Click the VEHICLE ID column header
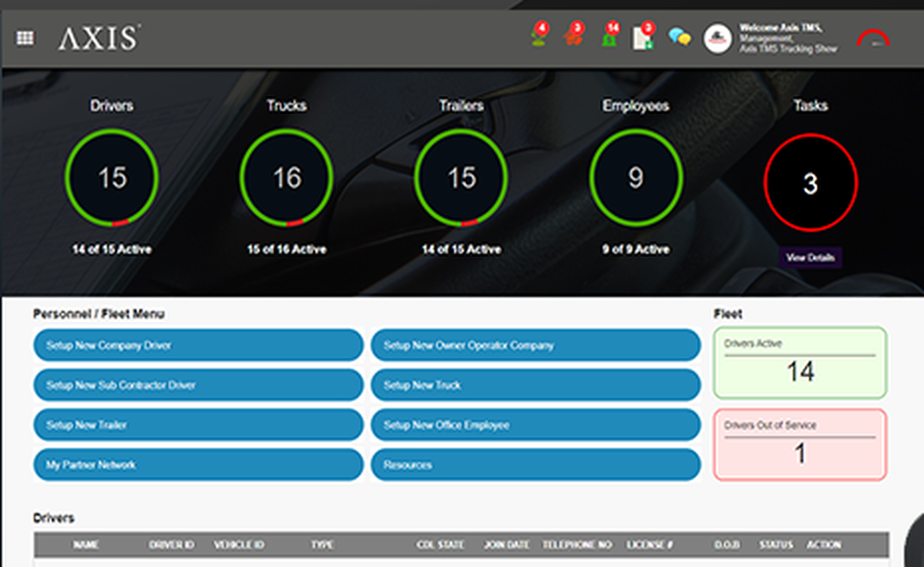Viewport: 924px width, 567px height. [239, 544]
